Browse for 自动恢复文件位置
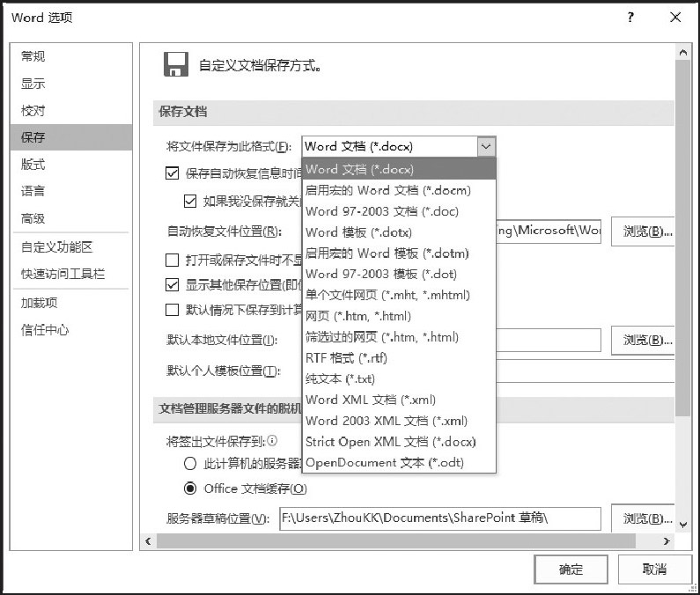This screenshot has width=700, height=595. [644, 231]
